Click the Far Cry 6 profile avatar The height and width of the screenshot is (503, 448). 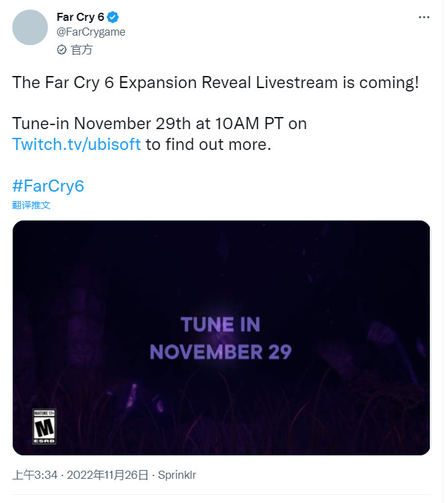[30, 27]
